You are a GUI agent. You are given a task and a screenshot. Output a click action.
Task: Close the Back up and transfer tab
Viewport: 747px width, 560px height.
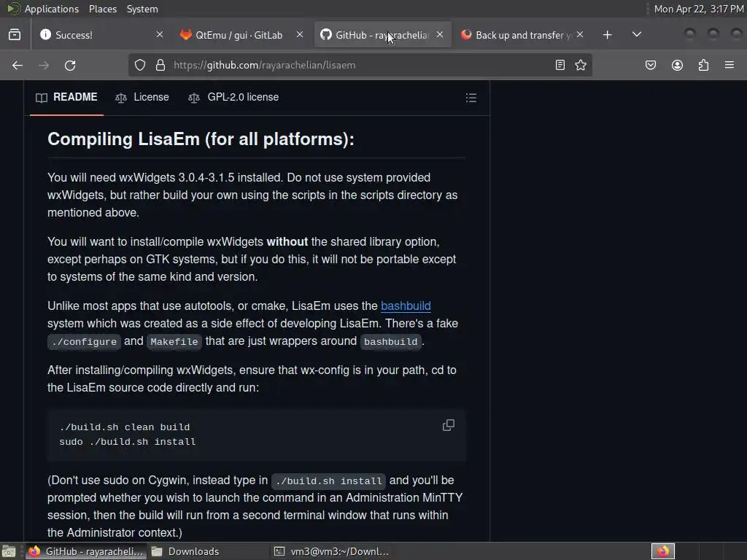point(580,34)
